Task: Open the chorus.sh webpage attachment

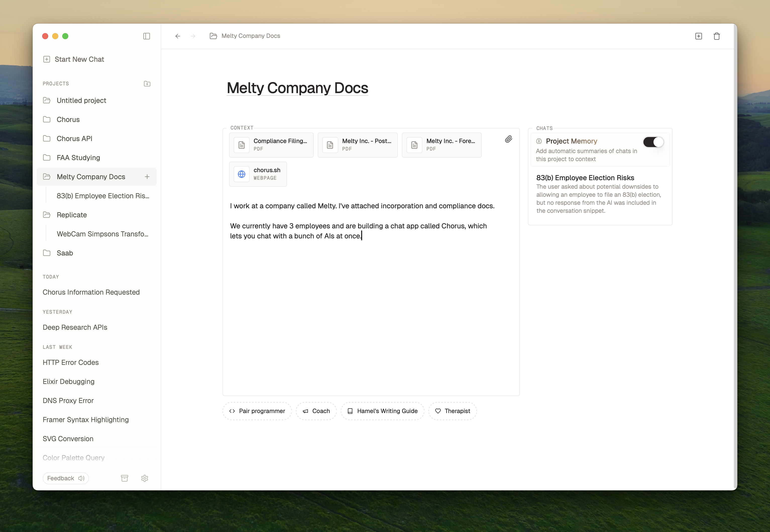Action: pyautogui.click(x=258, y=174)
